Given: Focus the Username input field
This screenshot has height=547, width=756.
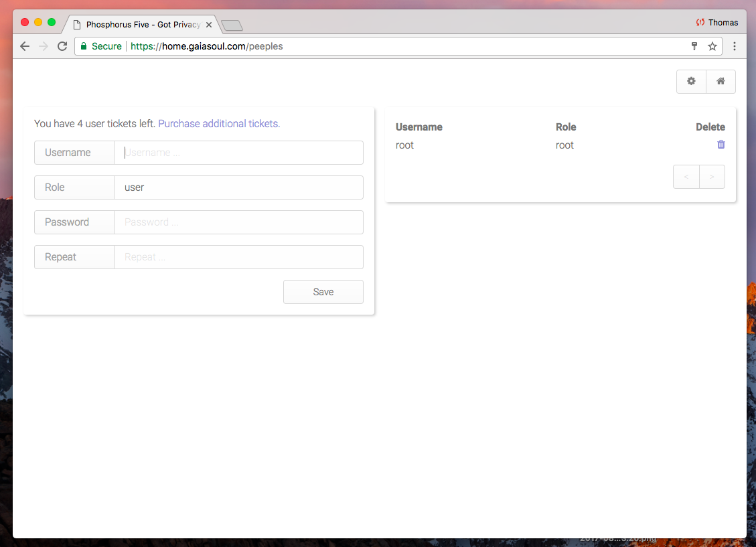Looking at the screenshot, I should tap(238, 153).
